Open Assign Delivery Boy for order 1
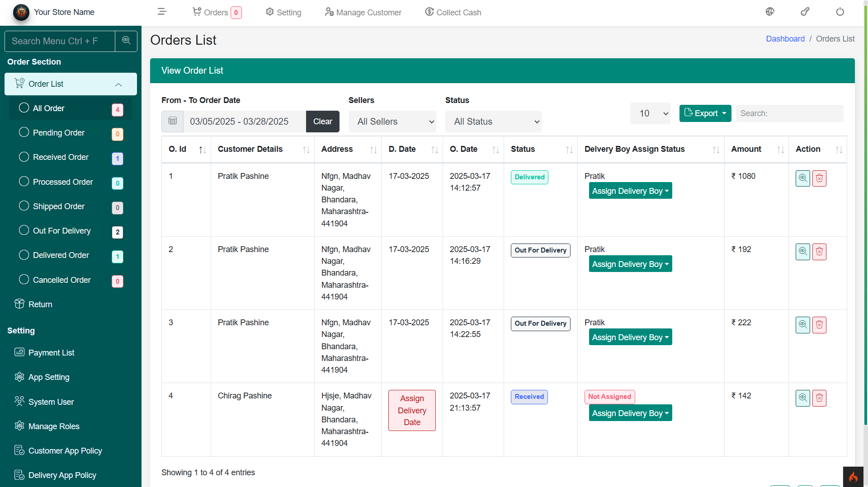The height and width of the screenshot is (487, 868). coord(630,191)
